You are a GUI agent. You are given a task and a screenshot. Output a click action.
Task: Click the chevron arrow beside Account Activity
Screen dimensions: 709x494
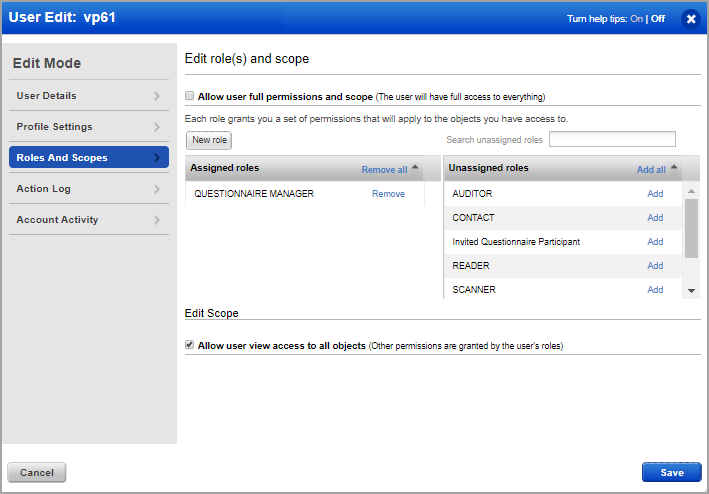pos(157,220)
